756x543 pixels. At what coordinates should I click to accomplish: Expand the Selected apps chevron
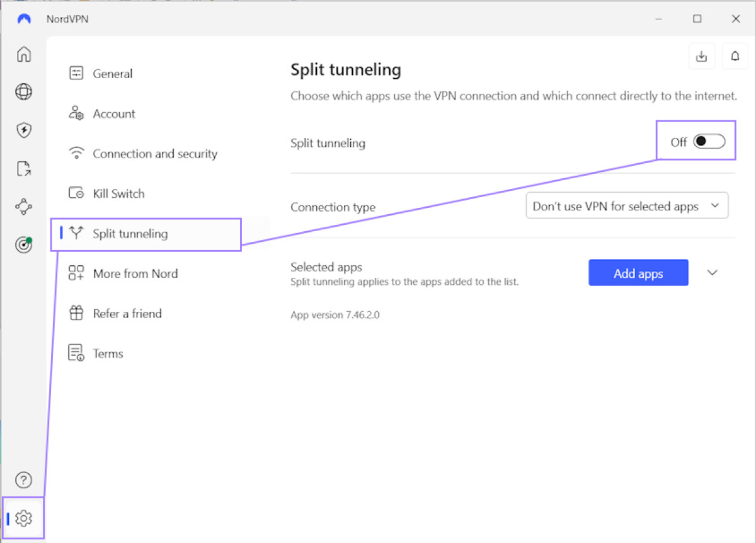[713, 273]
